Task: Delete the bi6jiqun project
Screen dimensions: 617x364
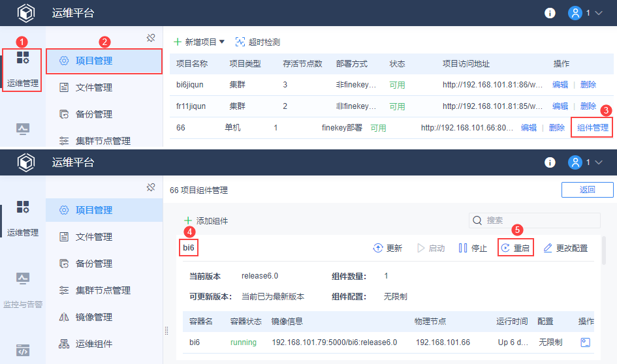Action: pos(588,85)
